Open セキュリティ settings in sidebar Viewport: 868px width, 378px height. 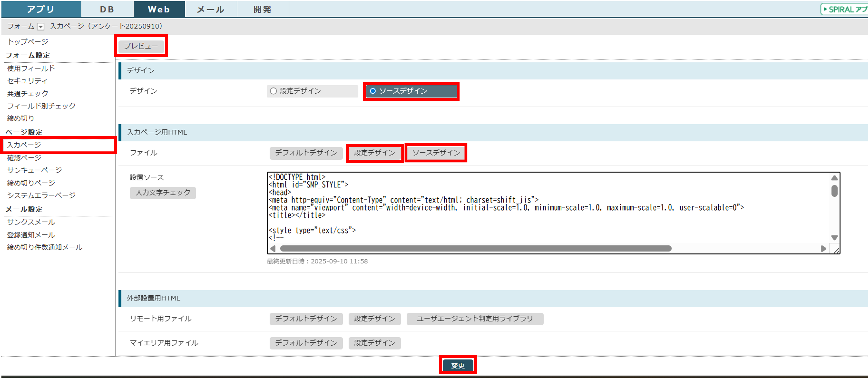click(27, 81)
